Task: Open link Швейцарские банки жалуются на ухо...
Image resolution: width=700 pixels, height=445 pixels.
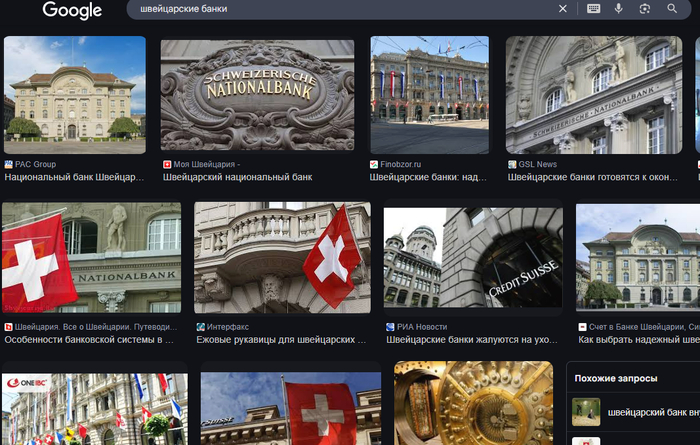Action: pyautogui.click(x=472, y=340)
